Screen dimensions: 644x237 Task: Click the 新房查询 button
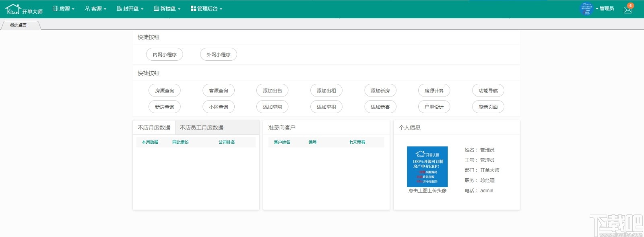click(x=165, y=107)
